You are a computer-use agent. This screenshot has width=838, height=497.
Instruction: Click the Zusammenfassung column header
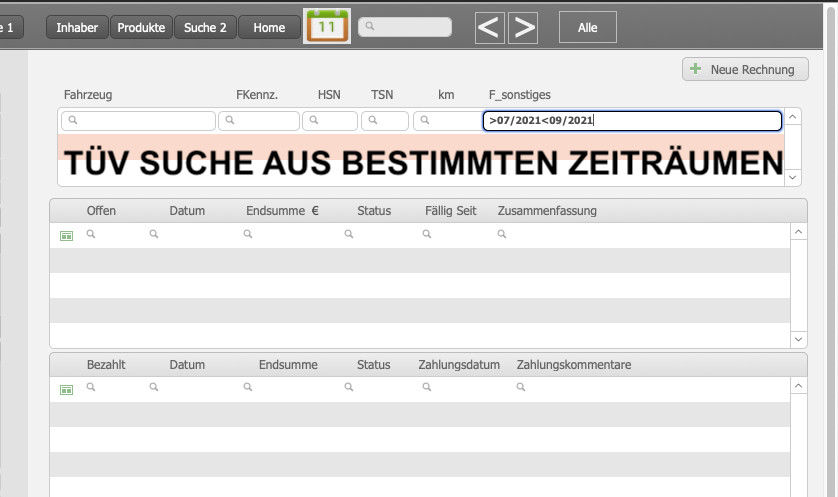point(547,211)
